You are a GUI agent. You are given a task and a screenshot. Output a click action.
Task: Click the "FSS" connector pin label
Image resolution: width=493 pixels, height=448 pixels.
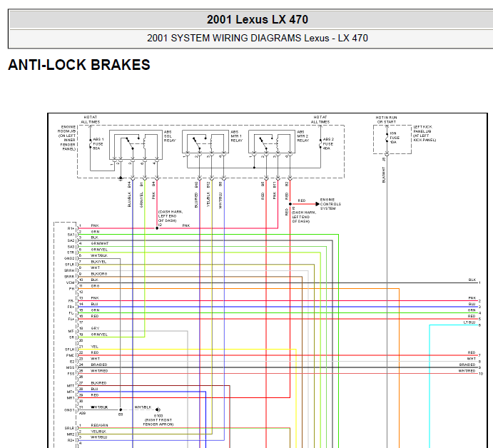71,374
